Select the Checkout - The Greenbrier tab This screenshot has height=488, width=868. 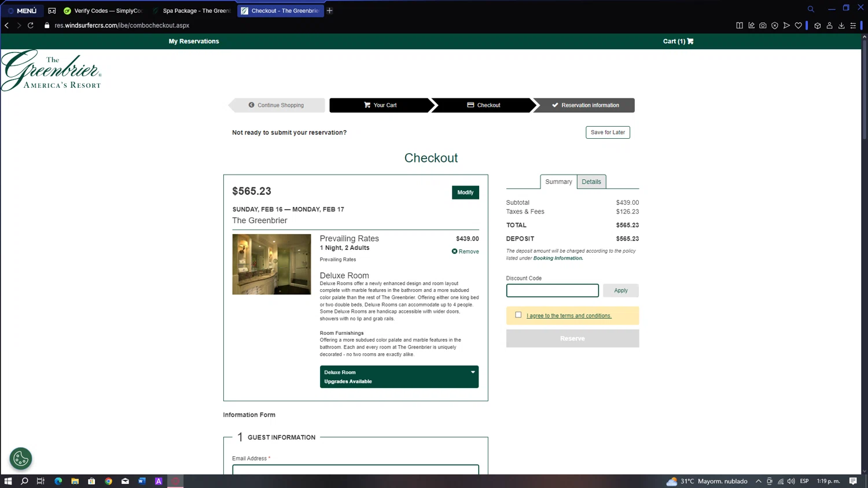click(280, 10)
